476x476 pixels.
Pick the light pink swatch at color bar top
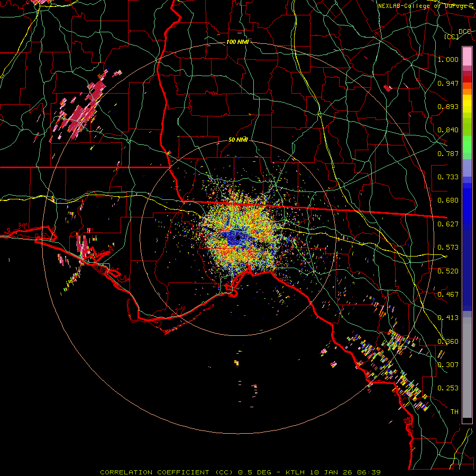[x=467, y=56]
